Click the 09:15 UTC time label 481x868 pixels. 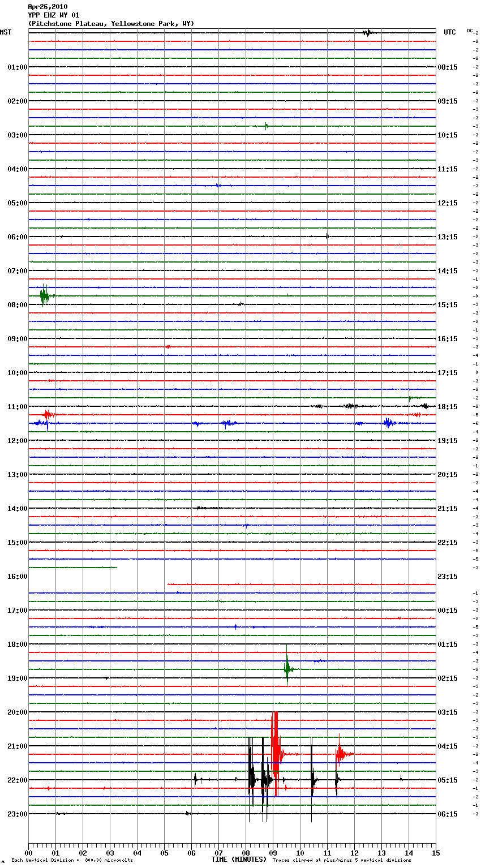click(448, 101)
